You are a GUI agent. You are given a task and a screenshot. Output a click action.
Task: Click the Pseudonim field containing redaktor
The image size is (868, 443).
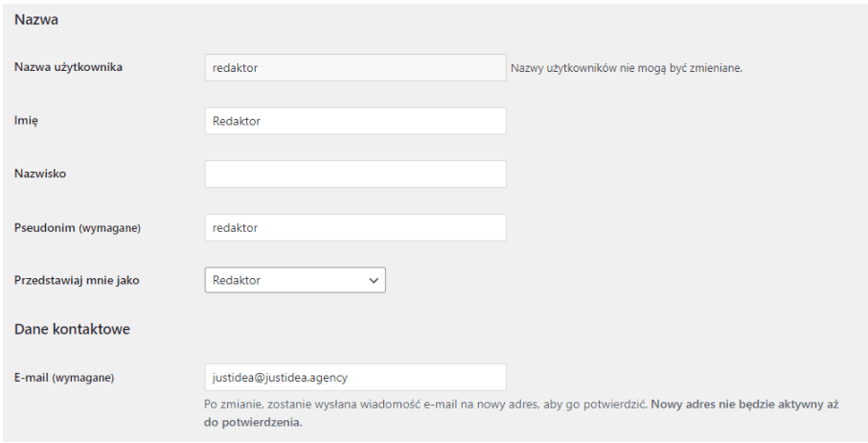click(354, 227)
